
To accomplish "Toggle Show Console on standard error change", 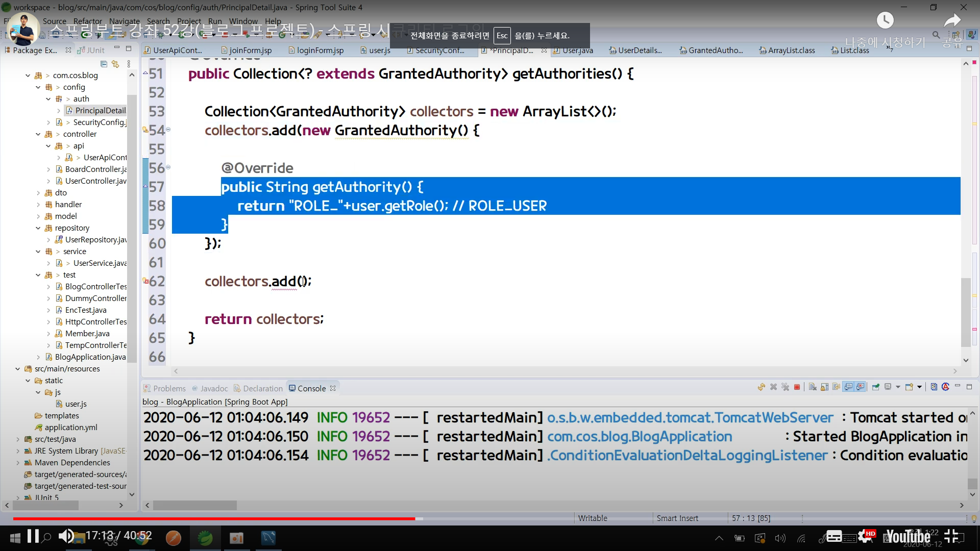I will (861, 387).
